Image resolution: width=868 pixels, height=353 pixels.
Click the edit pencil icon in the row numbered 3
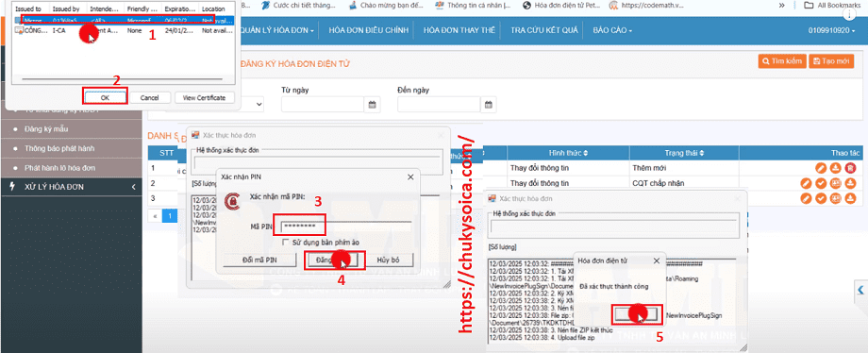(807, 198)
